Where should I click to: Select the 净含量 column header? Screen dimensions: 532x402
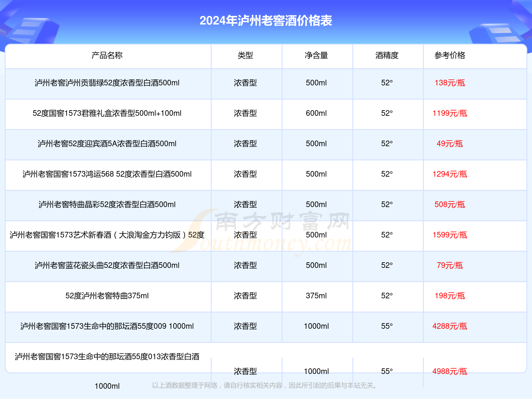pos(316,55)
